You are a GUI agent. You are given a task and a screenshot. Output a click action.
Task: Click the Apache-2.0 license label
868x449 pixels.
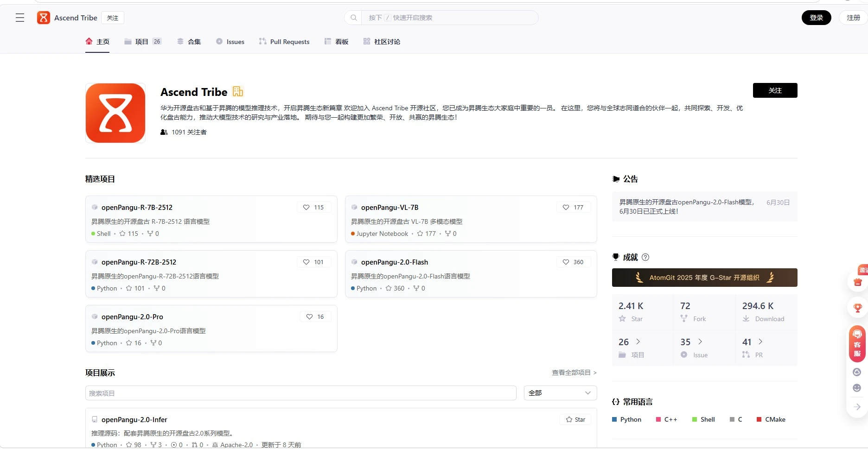coord(236,445)
